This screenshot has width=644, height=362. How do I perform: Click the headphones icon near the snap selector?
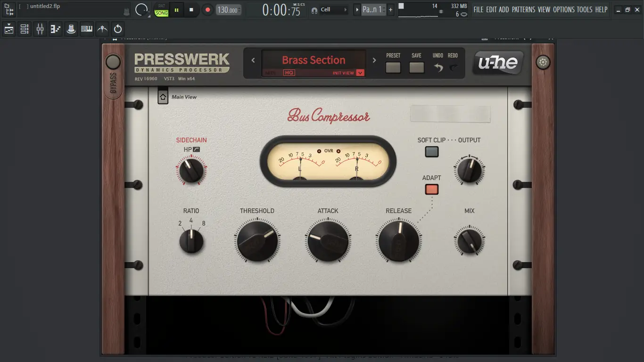(x=314, y=10)
